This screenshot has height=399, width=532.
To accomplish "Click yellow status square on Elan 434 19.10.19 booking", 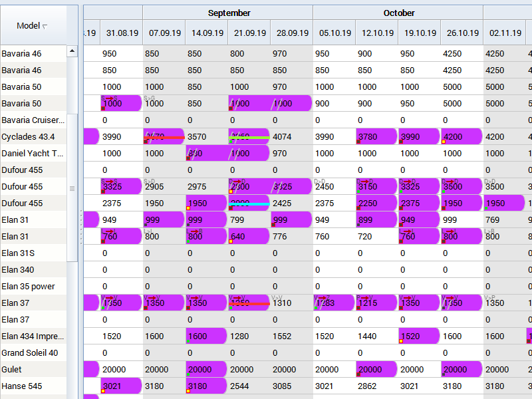I will (402, 341).
